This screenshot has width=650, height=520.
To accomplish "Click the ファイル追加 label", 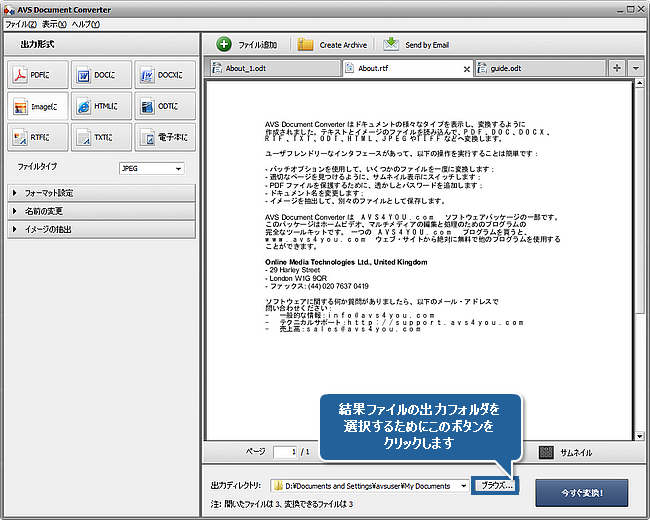I will pyautogui.click(x=257, y=45).
